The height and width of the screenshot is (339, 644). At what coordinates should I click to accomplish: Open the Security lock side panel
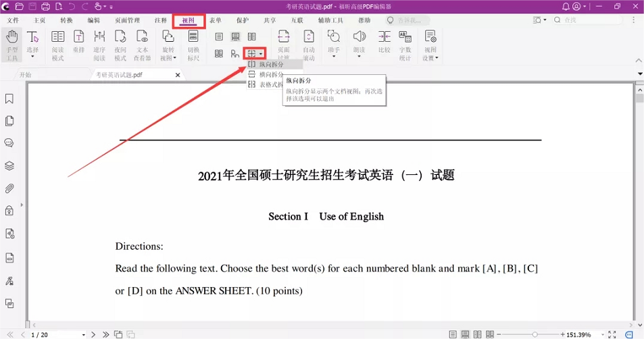pyautogui.click(x=9, y=211)
